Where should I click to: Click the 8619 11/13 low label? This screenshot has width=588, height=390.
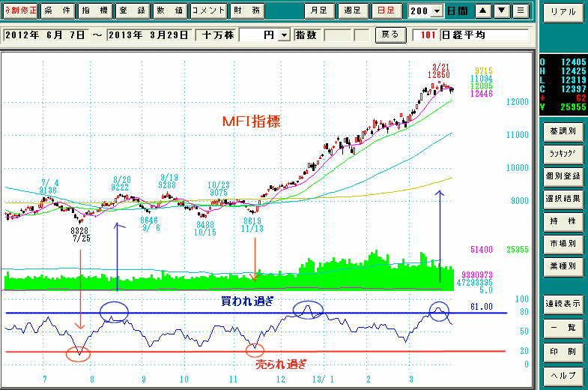[x=252, y=224]
